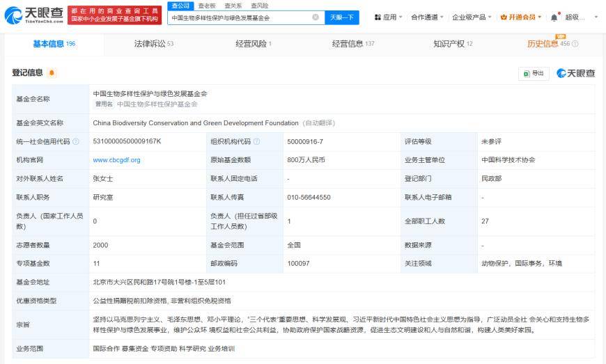This screenshot has height=364, width=606.
Task: Click the 曾用名 tag label
Action: (104, 104)
